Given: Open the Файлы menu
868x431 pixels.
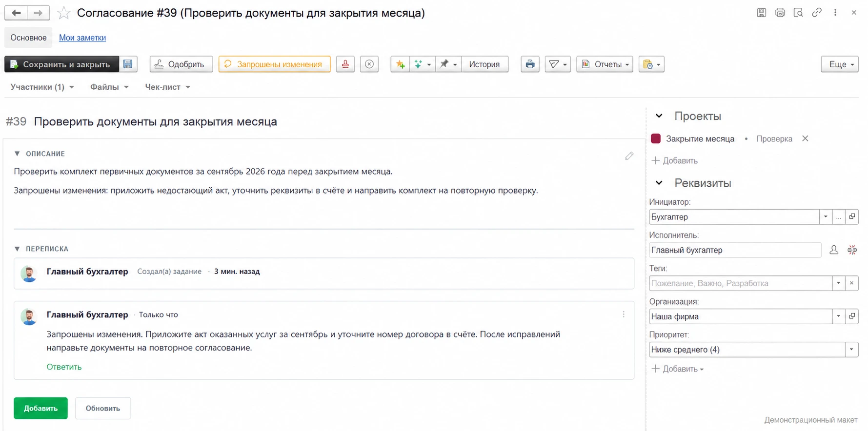Looking at the screenshot, I should point(110,87).
